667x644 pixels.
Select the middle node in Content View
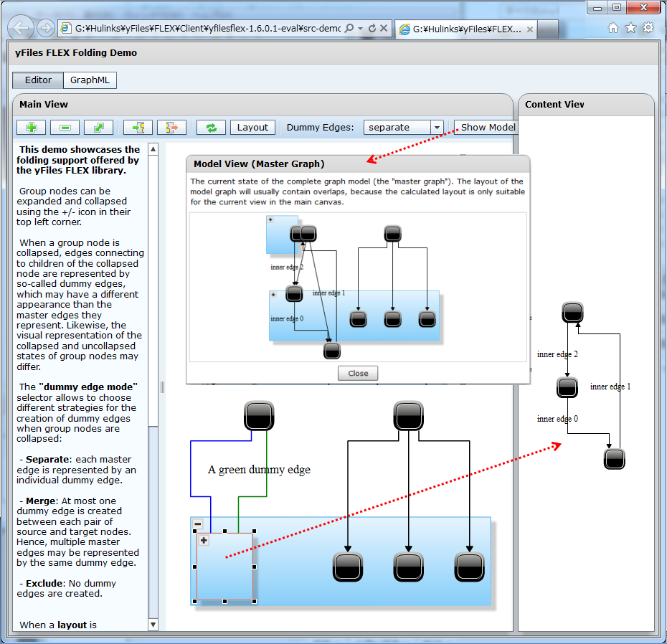click(567, 387)
